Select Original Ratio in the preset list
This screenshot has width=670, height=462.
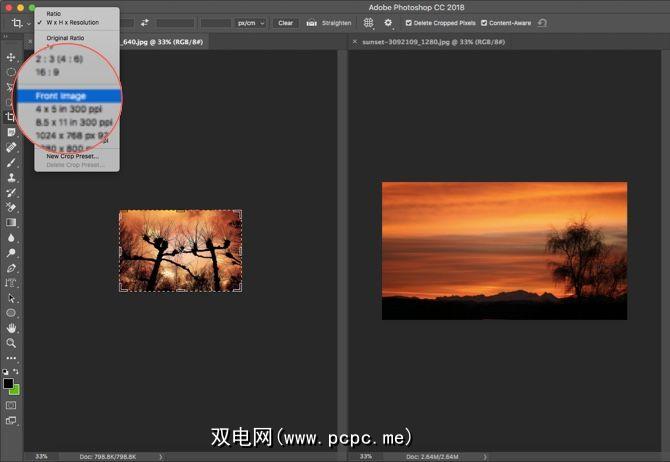[x=65, y=38]
